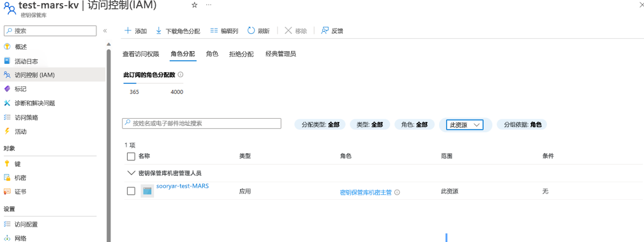
Task: Open the ellipsis more options menu
Action: click(x=209, y=5)
